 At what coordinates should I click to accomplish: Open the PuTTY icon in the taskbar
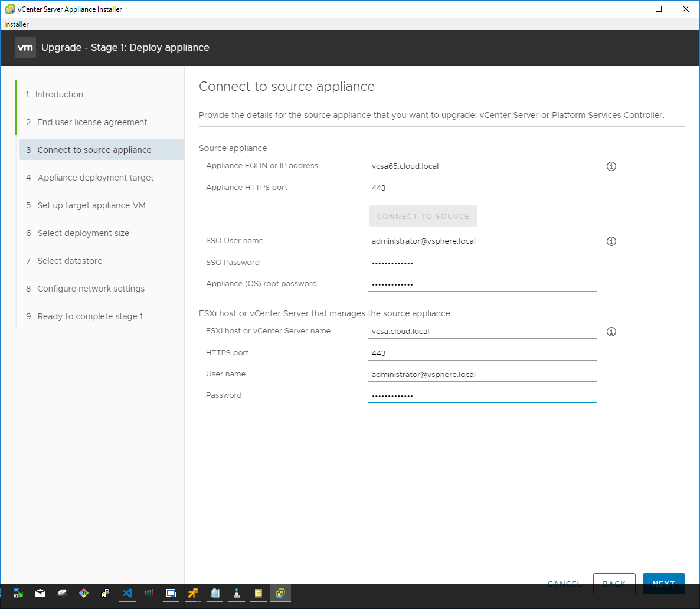[x=106, y=593]
